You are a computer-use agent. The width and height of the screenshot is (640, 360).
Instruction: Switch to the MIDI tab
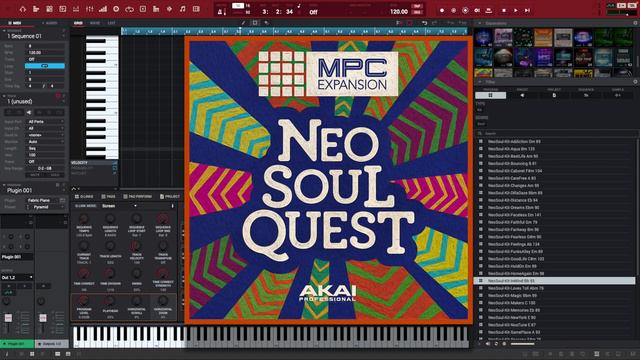click(15, 23)
